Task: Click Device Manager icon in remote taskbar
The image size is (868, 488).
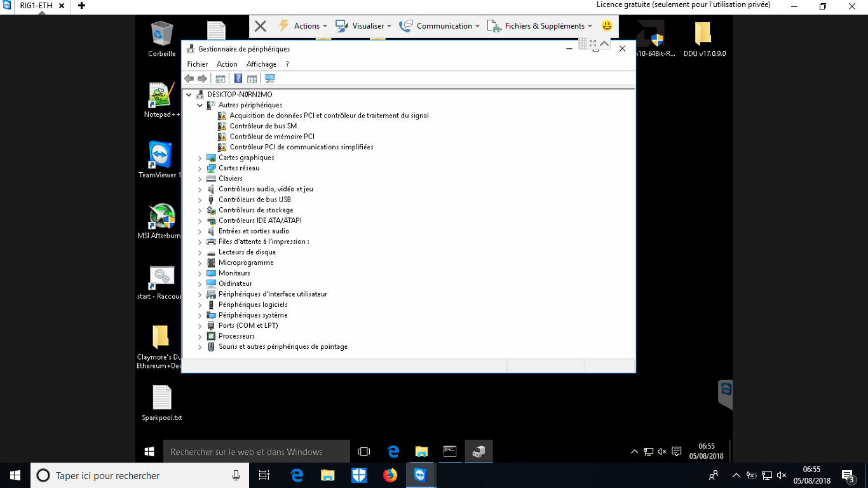Action: [478, 452]
